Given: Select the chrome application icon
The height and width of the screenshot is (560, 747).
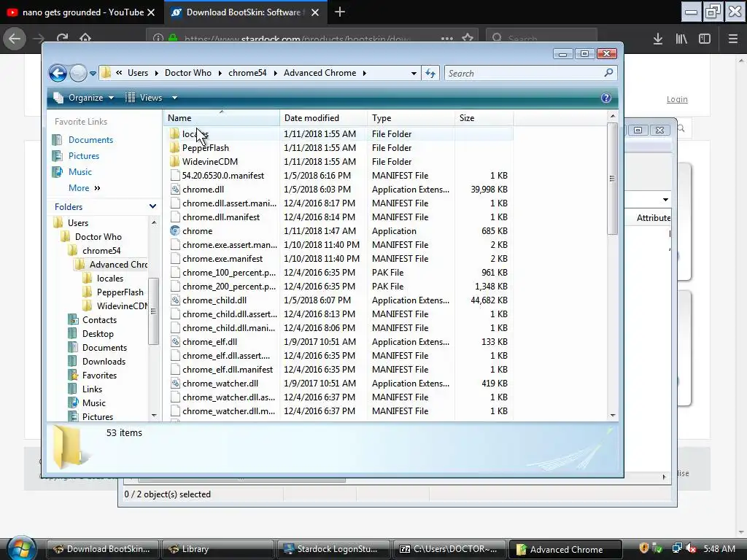Looking at the screenshot, I should pyautogui.click(x=175, y=231).
